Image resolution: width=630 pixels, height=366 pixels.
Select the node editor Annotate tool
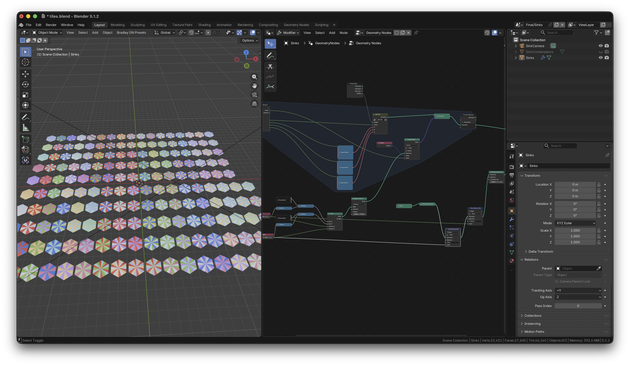pyautogui.click(x=270, y=56)
